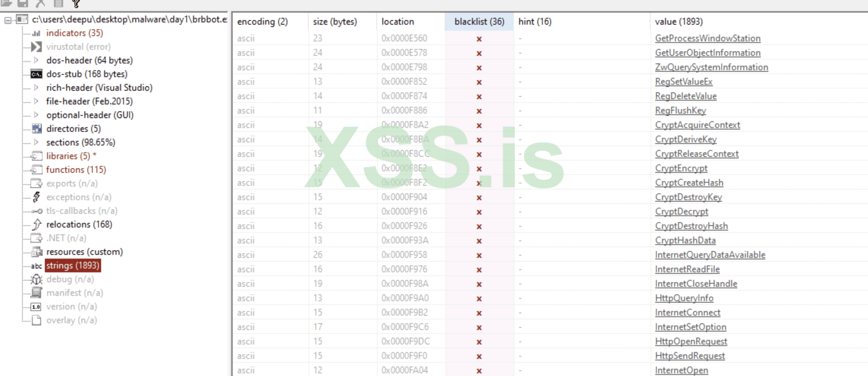Click the indicators bar-chart icon

click(x=36, y=33)
